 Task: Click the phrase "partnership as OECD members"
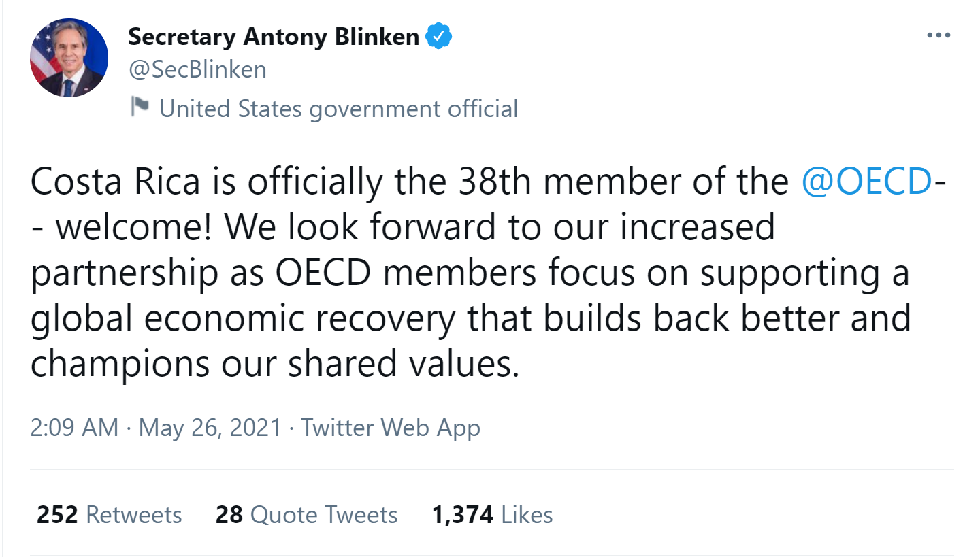(x=282, y=273)
